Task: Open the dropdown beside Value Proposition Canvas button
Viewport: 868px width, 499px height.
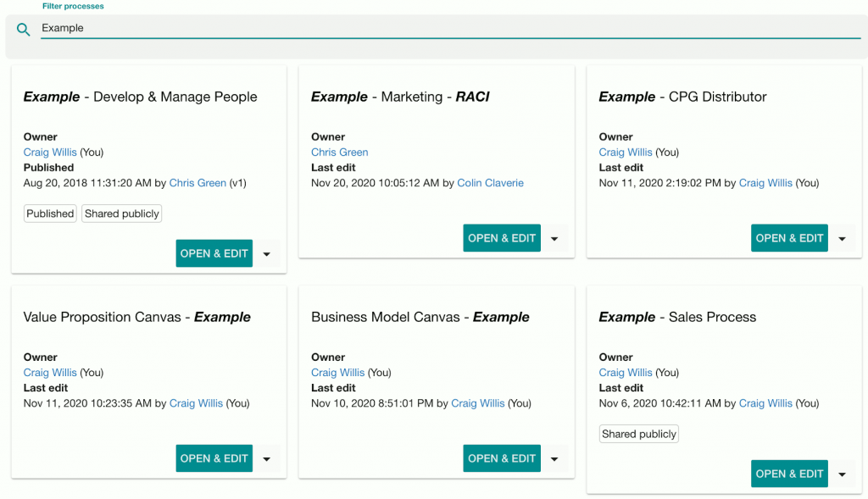Action: (x=268, y=457)
